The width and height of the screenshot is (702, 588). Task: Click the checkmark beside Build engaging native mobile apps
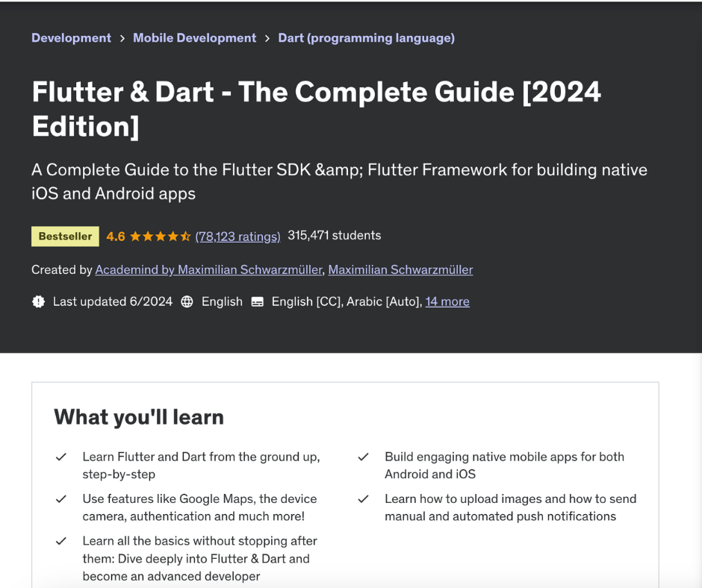[x=363, y=457]
